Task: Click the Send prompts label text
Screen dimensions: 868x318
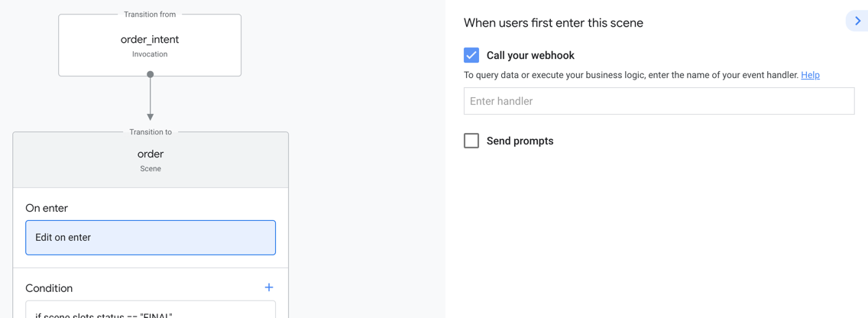Action: [x=520, y=141]
